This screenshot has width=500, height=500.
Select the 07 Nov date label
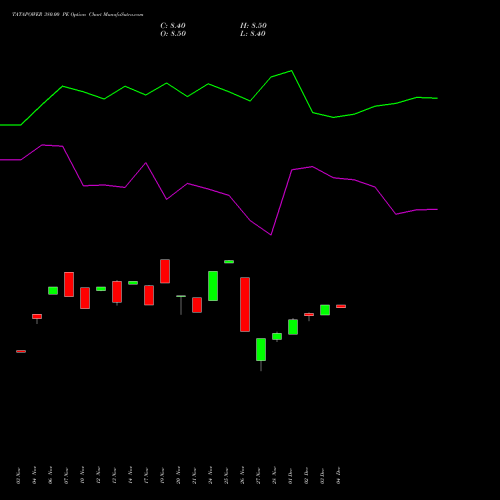tap(66, 475)
